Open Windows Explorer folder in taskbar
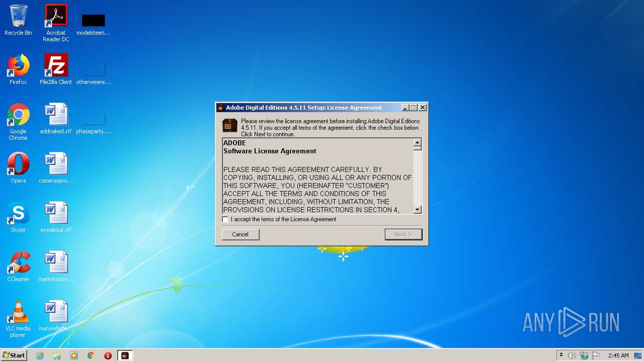This screenshot has width=644, height=362. point(57,355)
